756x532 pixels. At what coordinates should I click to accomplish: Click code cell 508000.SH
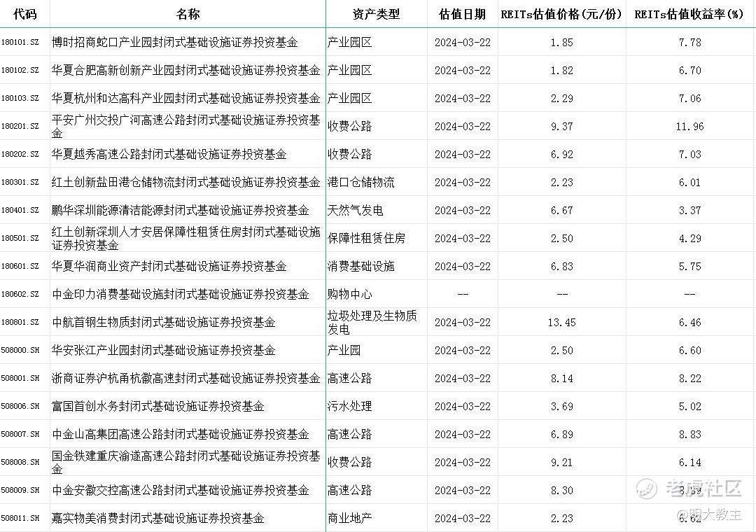(20, 350)
